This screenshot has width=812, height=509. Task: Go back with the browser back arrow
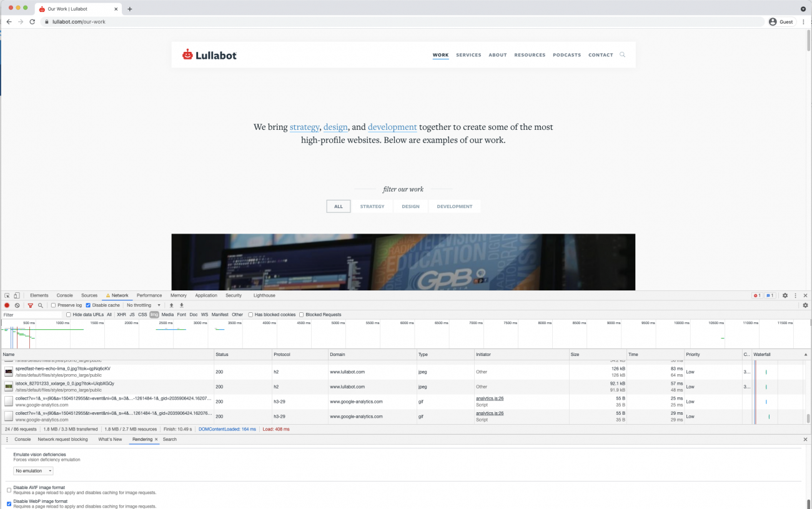tap(9, 22)
